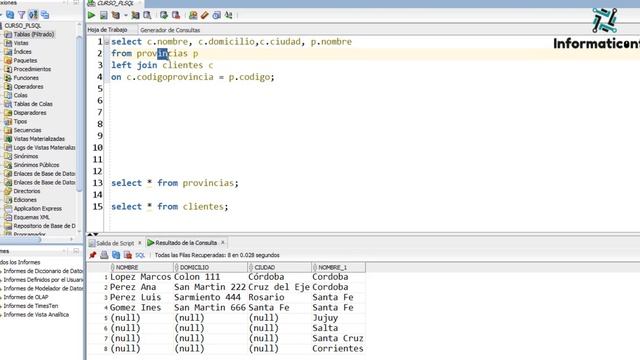This screenshot has width=640, height=360.
Task: Select Tablas (Filtrado) in the tree
Action: (x=34, y=34)
